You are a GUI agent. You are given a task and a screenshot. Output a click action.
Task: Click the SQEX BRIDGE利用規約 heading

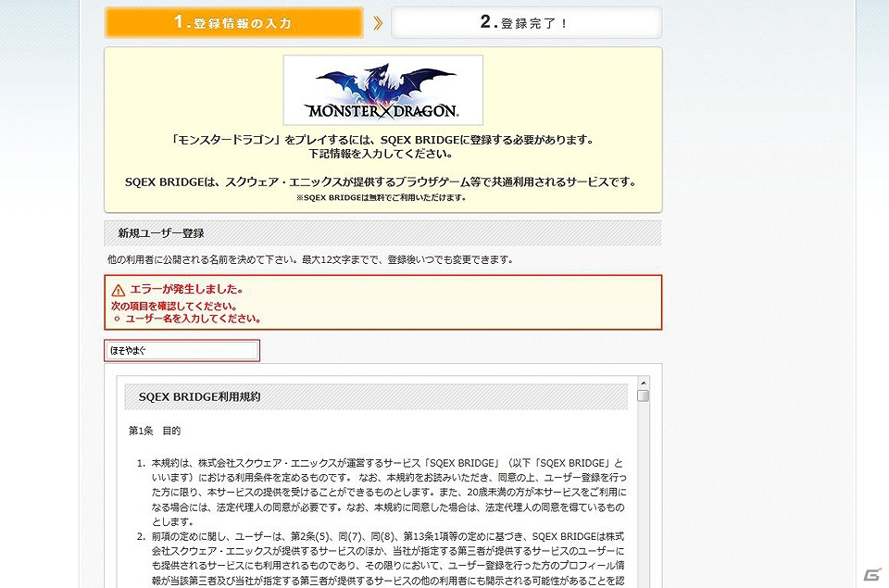tap(200, 397)
